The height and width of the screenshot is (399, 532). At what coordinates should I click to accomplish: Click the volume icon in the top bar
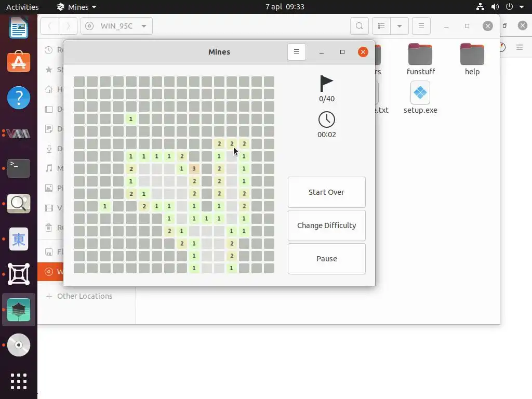[495, 7]
